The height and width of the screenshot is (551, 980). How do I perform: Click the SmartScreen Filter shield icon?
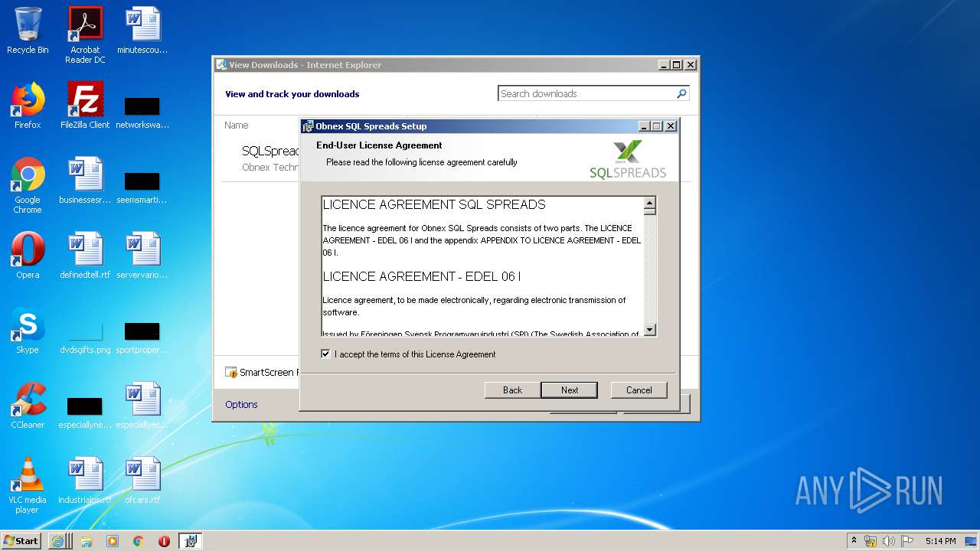tap(231, 373)
